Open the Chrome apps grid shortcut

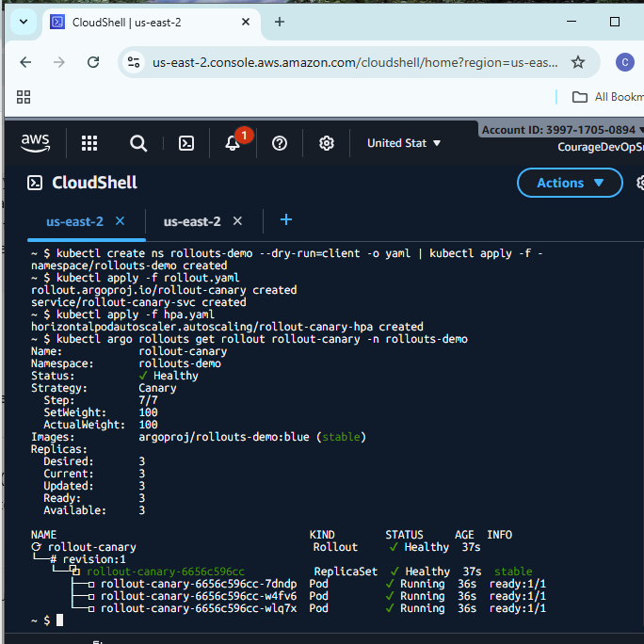(x=24, y=97)
